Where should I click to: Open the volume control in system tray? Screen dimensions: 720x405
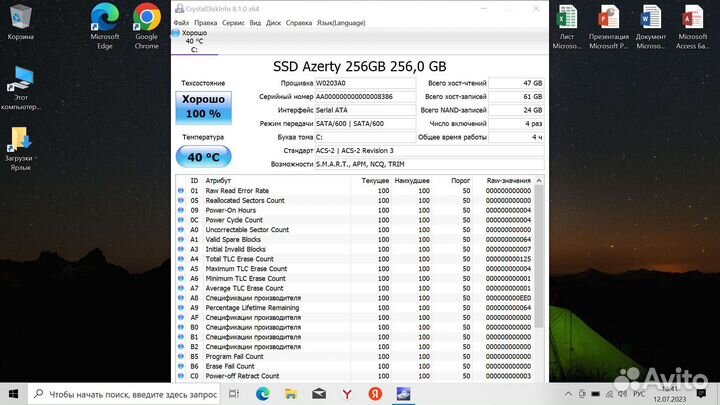[x=623, y=394]
